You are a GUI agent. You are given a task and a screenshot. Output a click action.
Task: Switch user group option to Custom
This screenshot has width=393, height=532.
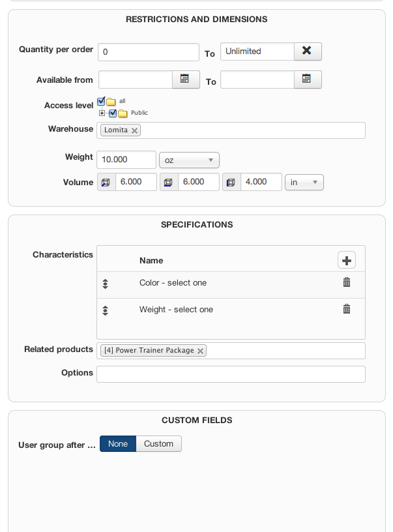click(158, 444)
